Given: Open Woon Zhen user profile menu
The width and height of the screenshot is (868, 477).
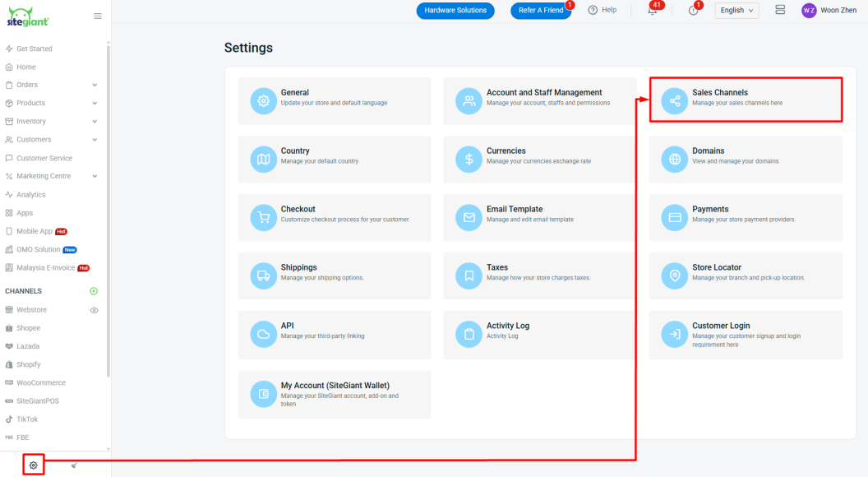Looking at the screenshot, I should (x=829, y=11).
